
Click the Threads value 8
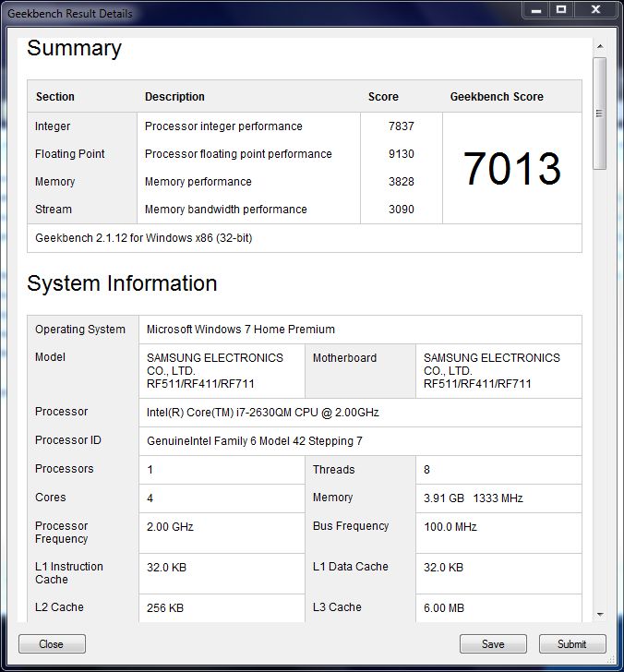point(426,470)
